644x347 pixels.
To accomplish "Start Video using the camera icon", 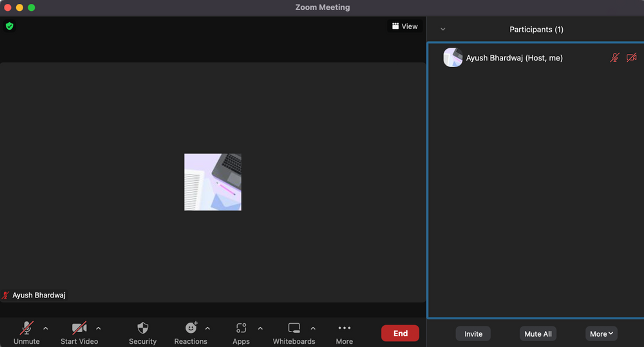I will pyautogui.click(x=79, y=328).
